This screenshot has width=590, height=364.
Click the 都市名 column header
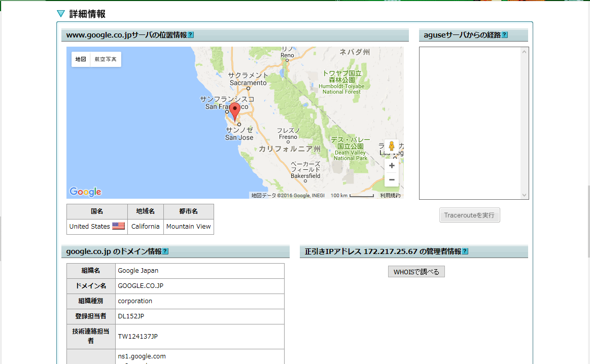(x=189, y=211)
